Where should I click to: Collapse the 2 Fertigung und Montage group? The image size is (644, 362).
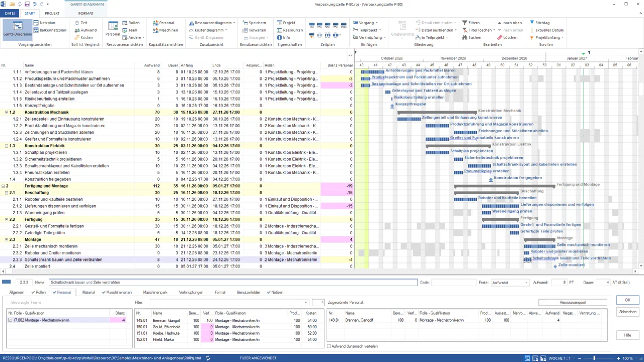[3, 186]
